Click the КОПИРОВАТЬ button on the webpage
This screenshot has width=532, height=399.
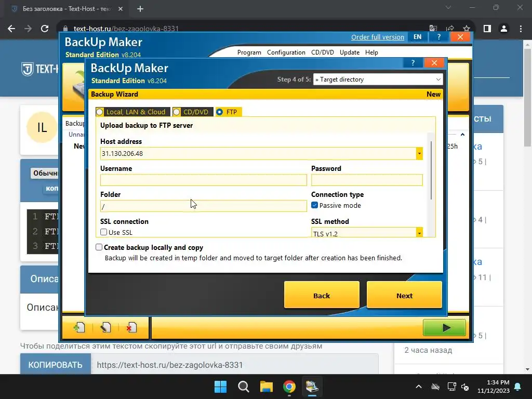(x=55, y=364)
